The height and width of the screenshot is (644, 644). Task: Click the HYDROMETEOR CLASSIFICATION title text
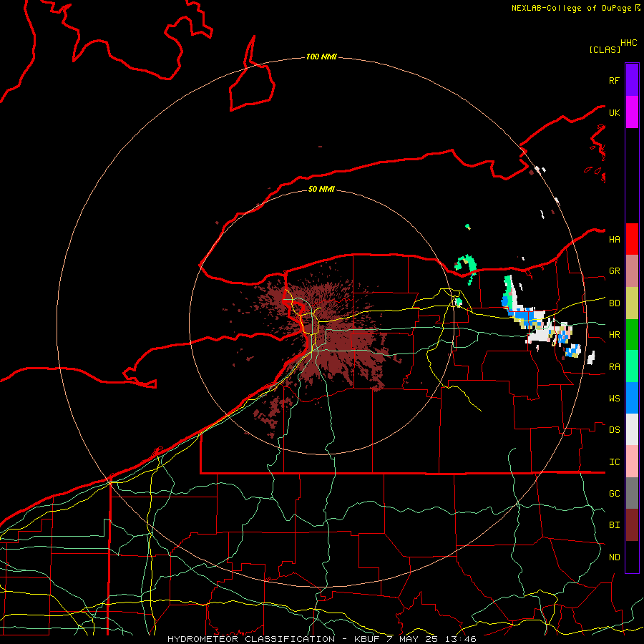(251, 639)
